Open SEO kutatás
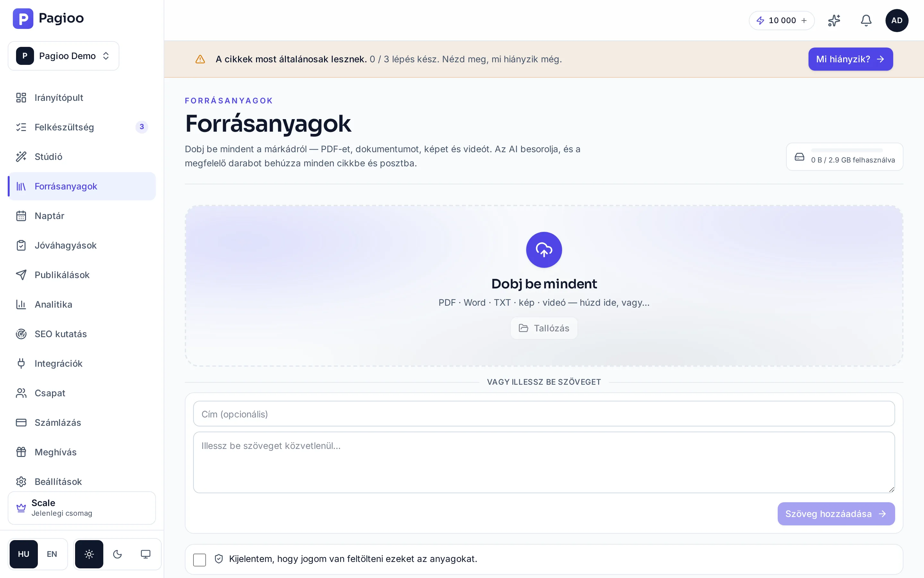Screen dimensions: 924x578 point(82,334)
